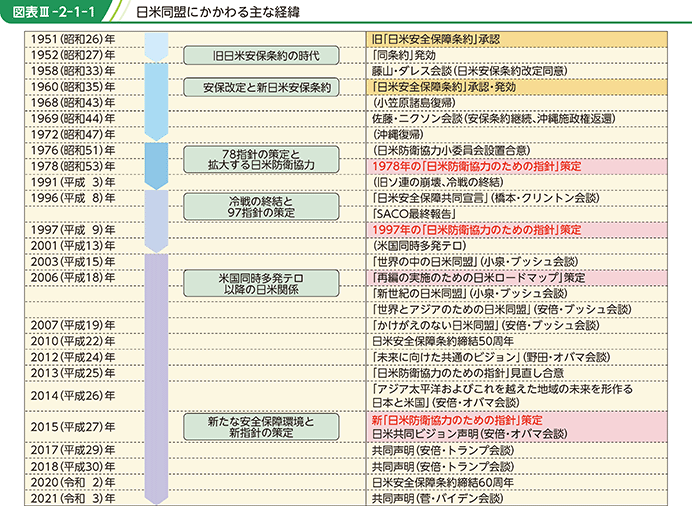
Task: Select the year 1972(昭和47)年
Action: click(73, 135)
